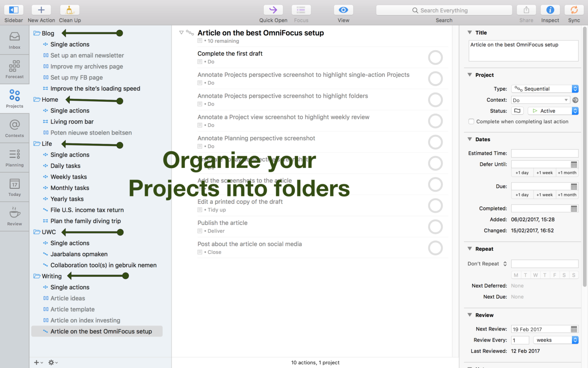Select the Writing folder
This screenshot has height=368, width=588.
coord(48,276)
